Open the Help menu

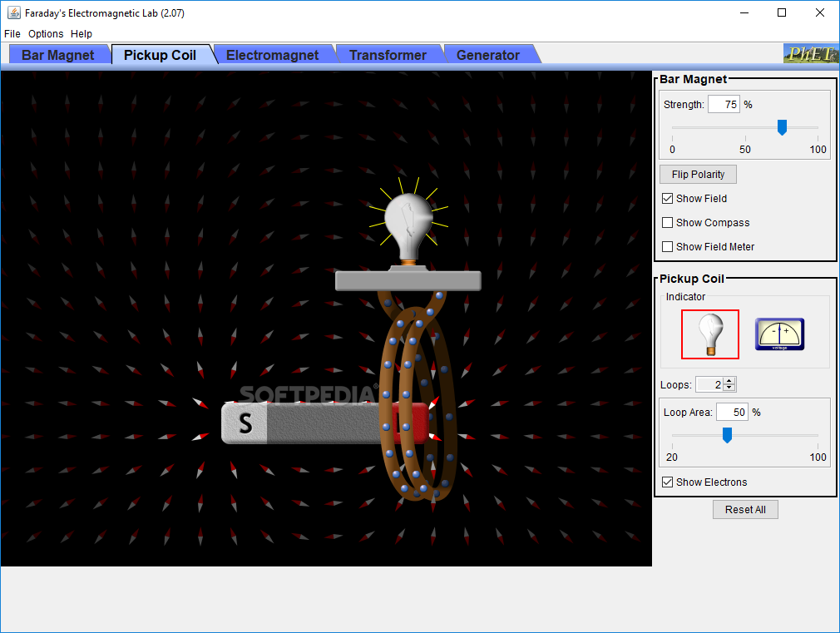[x=82, y=34]
